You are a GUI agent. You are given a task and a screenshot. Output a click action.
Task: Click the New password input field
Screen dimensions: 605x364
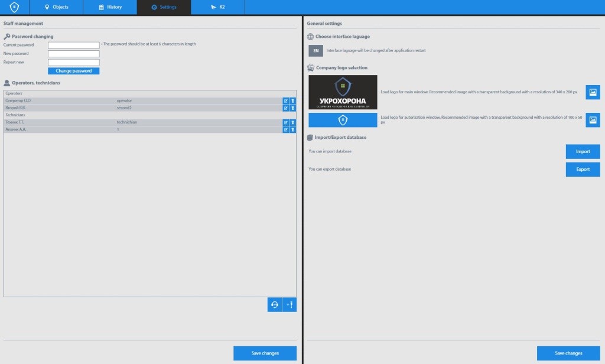(x=74, y=54)
